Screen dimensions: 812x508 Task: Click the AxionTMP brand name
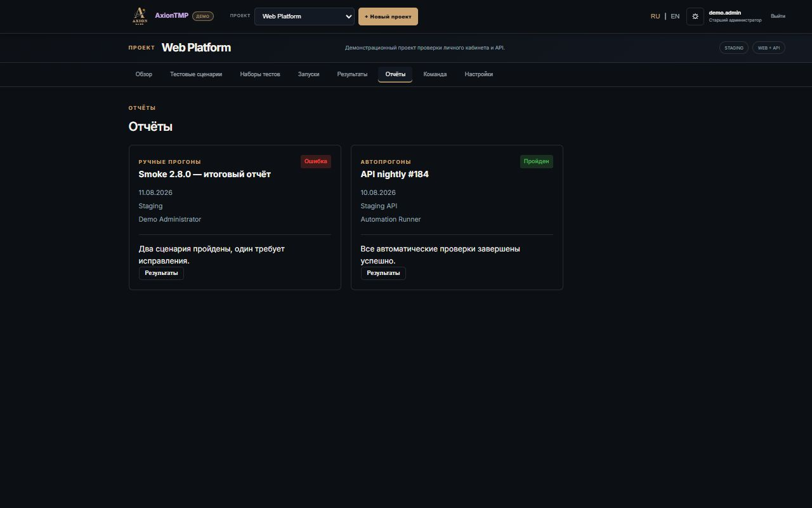coord(172,16)
